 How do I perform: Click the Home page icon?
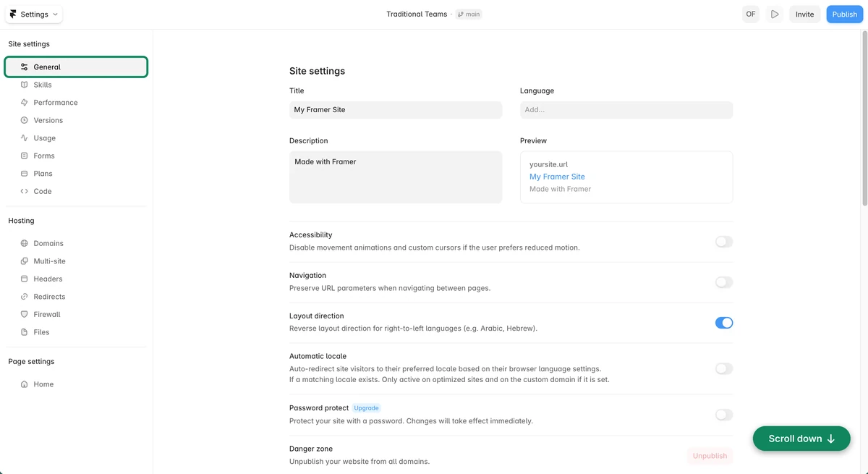click(x=25, y=384)
